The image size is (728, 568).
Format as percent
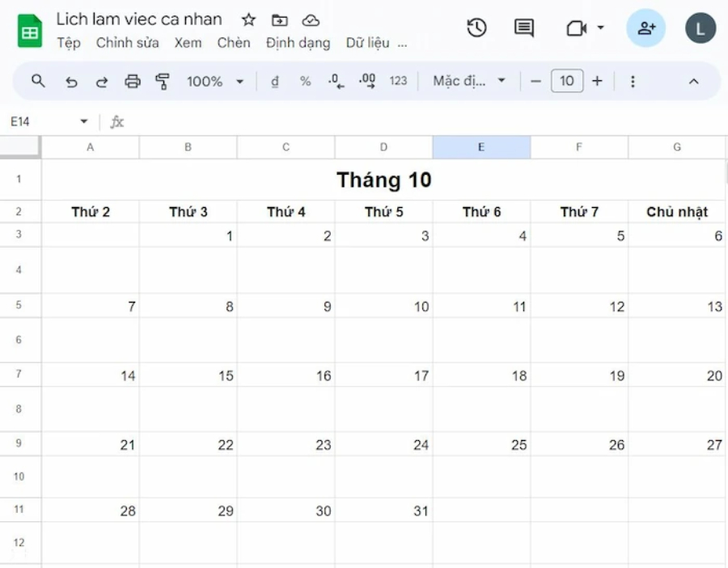pyautogui.click(x=305, y=81)
